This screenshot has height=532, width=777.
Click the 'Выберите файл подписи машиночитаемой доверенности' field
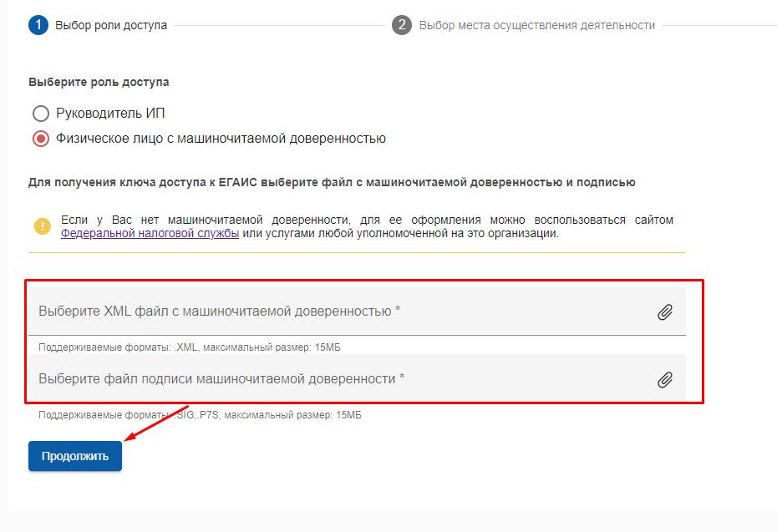coord(357,378)
